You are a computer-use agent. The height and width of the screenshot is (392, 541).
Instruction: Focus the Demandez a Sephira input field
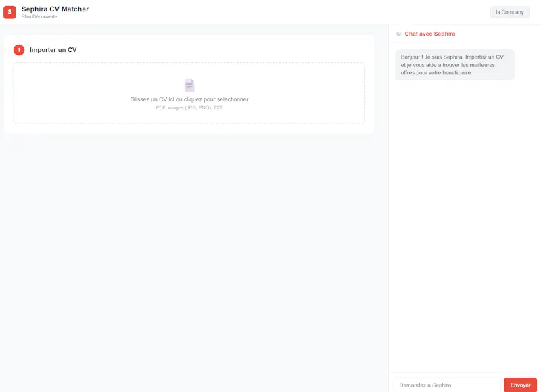click(x=447, y=385)
